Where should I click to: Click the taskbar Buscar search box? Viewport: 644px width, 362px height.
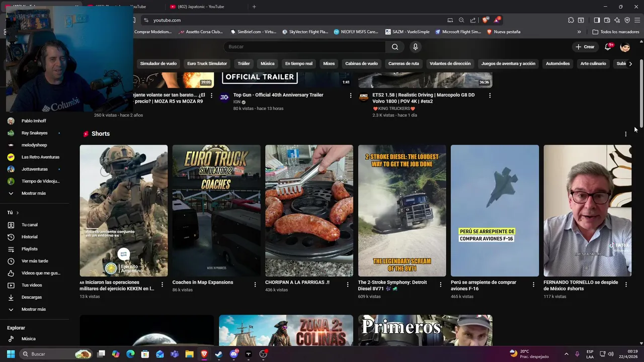click(x=56, y=354)
